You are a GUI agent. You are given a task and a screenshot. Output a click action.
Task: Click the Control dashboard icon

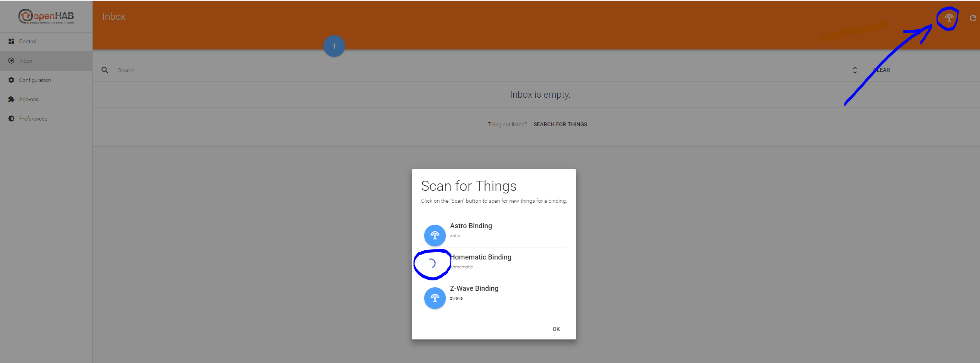(x=11, y=41)
